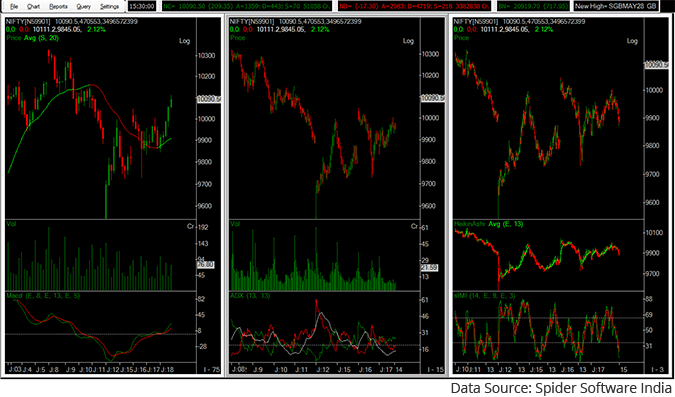The image size is (675, 397).
Task: Open the Settings menu
Action: point(109,6)
